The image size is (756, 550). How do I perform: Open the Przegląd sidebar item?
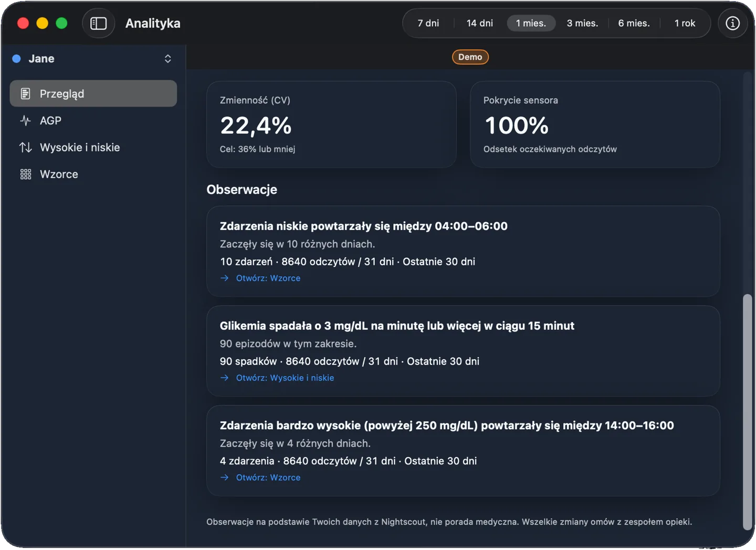[x=93, y=94]
